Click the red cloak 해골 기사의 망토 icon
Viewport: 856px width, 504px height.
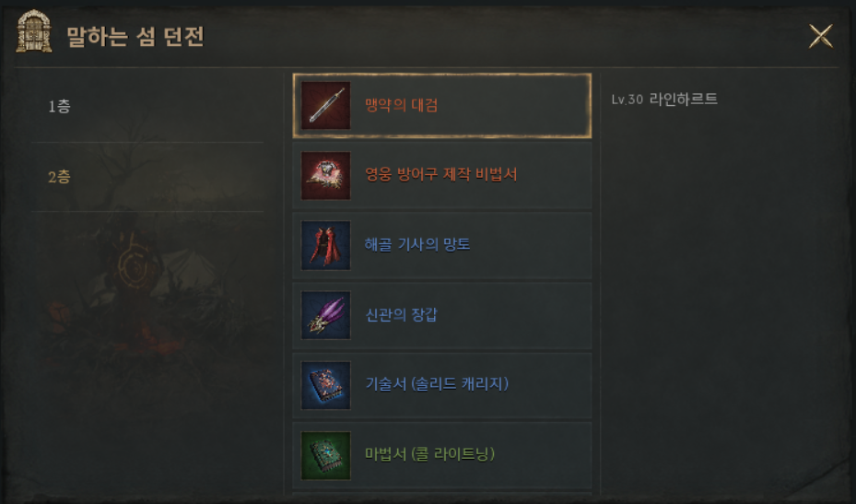point(326,245)
